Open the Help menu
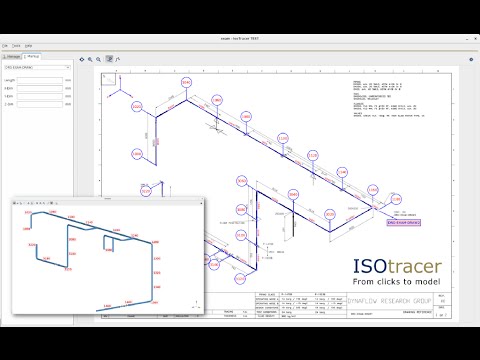 tap(29, 46)
